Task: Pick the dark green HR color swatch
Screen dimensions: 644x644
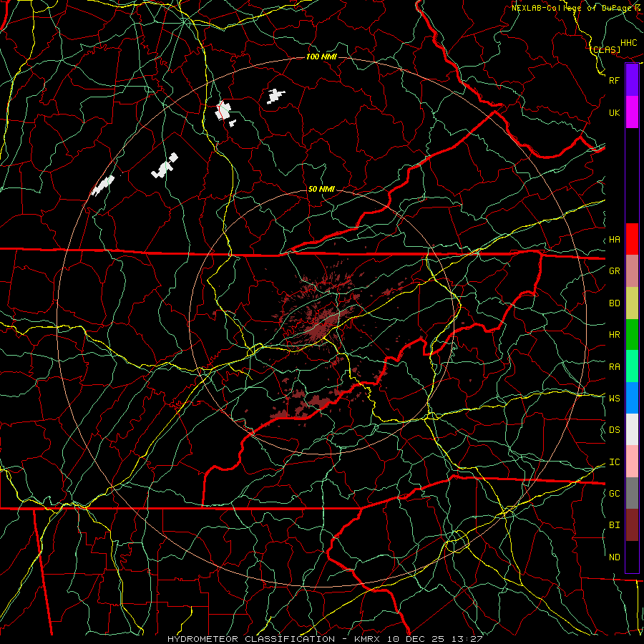Action: 632,334
